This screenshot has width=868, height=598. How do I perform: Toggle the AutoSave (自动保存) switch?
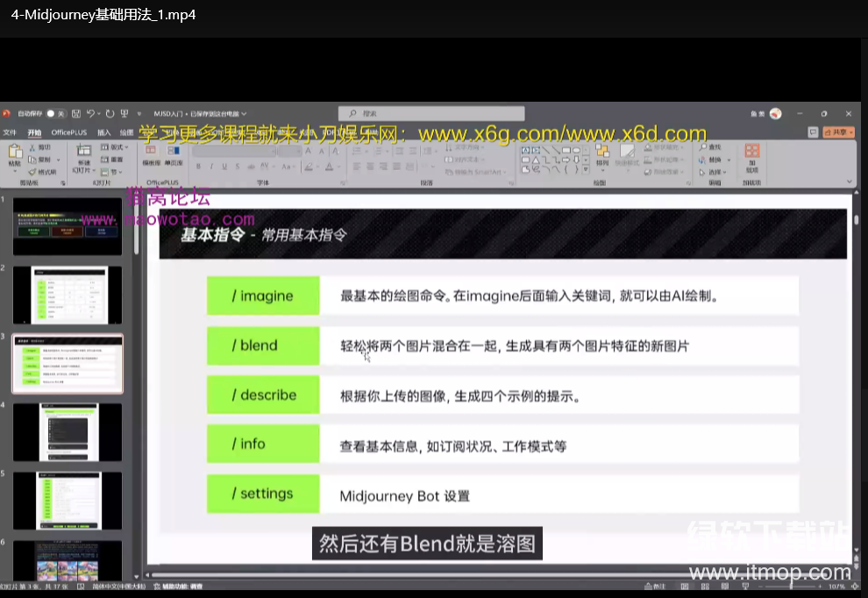click(x=55, y=113)
